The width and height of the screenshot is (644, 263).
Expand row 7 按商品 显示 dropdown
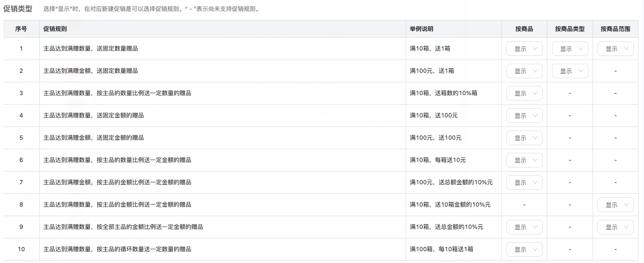(x=524, y=182)
